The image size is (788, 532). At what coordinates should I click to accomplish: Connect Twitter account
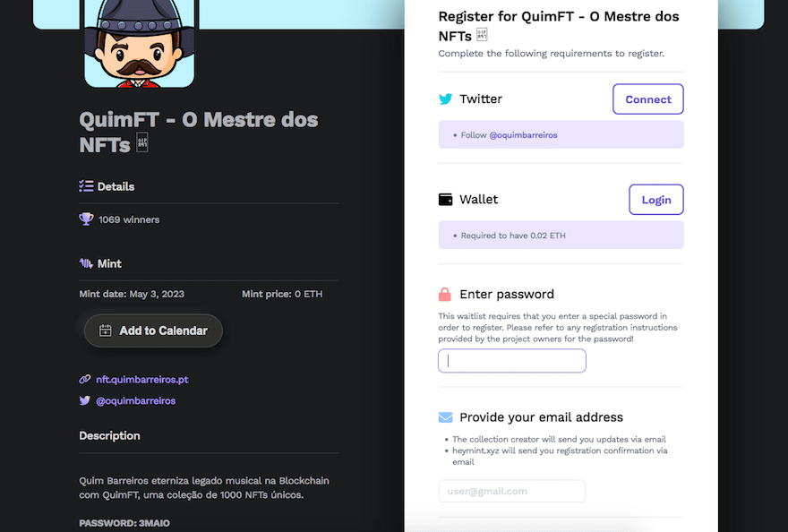point(647,99)
